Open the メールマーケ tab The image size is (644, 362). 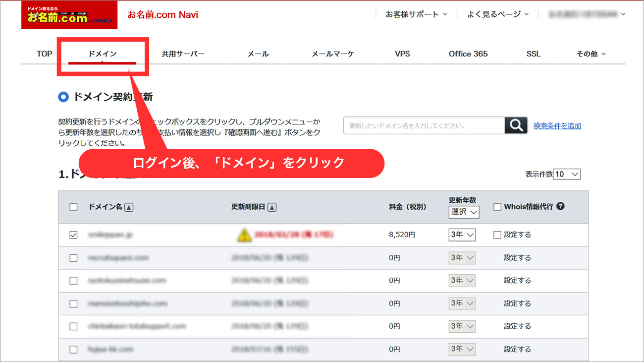(333, 54)
